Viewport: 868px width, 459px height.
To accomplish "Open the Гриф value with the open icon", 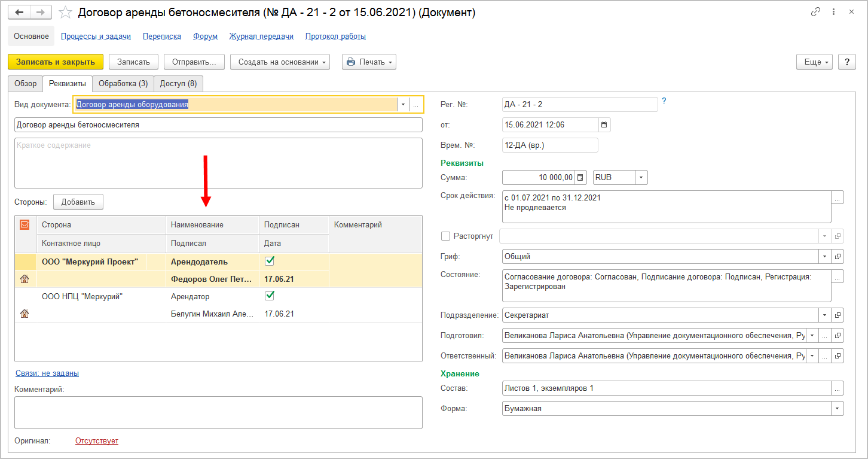I will 838,257.
